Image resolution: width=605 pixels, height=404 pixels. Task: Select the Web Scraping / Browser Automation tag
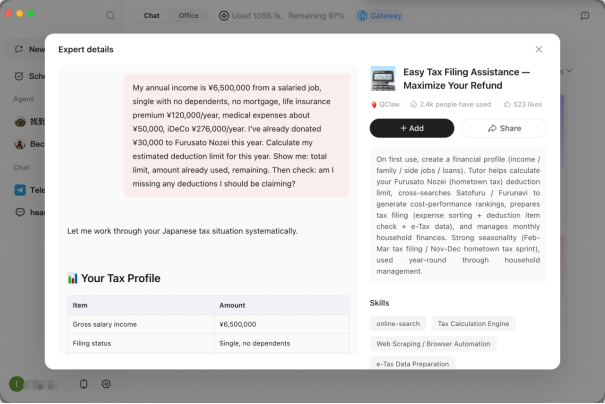tap(433, 344)
